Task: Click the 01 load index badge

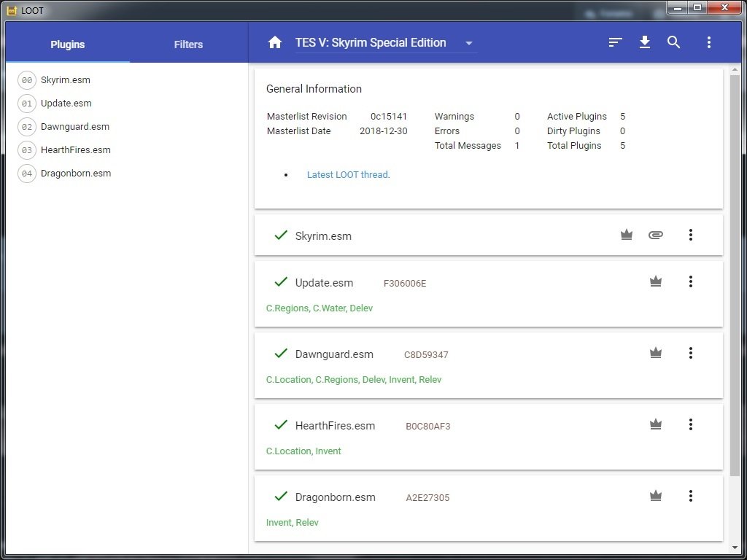Action: (27, 104)
